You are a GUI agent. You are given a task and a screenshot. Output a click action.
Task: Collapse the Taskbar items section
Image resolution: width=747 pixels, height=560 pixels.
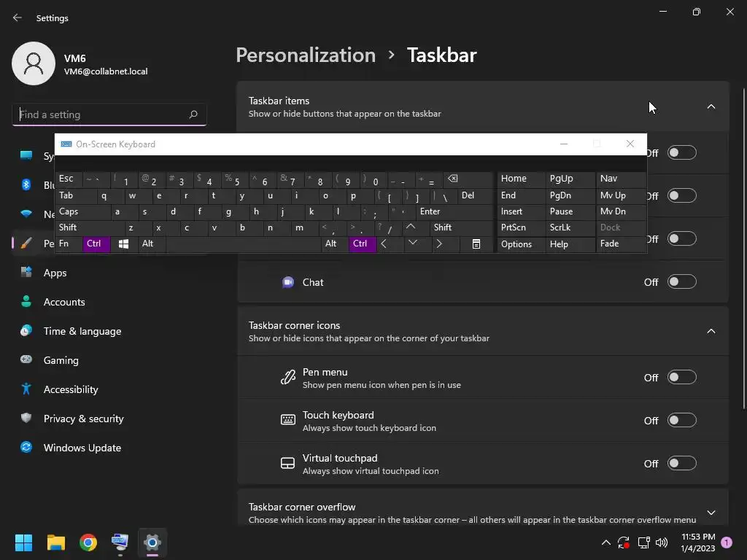711,106
